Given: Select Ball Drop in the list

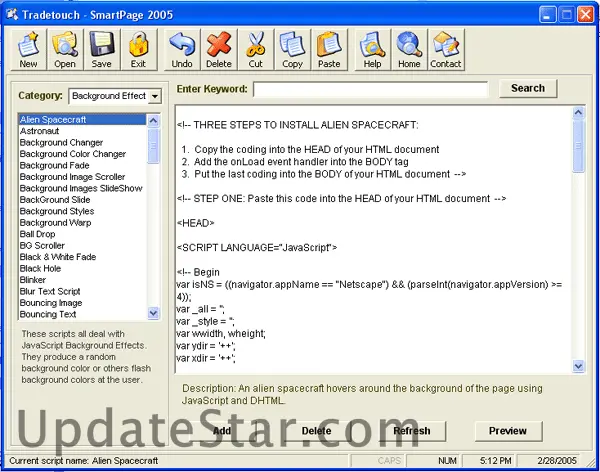Looking at the screenshot, I should click(x=82, y=235).
